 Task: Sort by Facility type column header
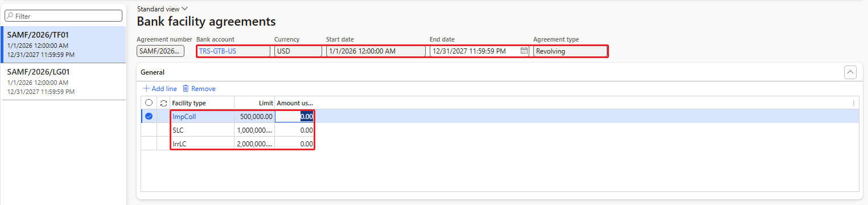pyautogui.click(x=201, y=103)
